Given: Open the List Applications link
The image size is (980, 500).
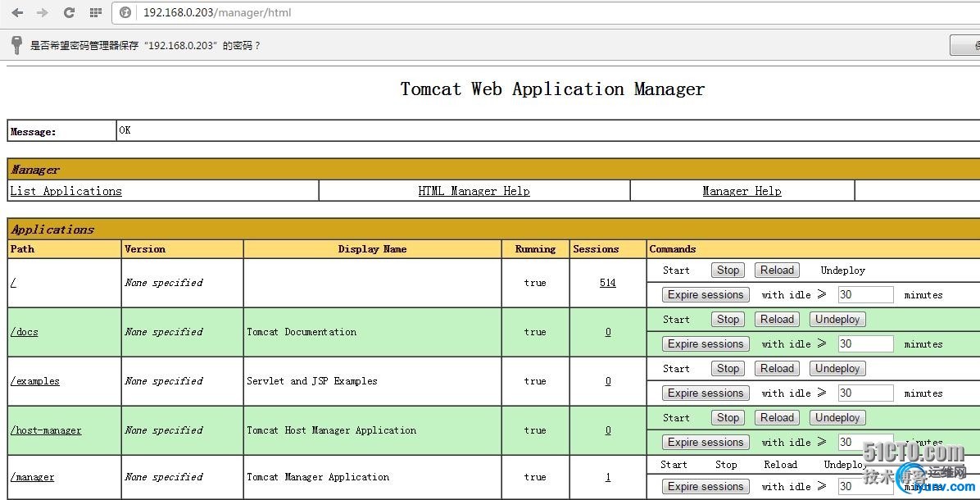Looking at the screenshot, I should [66, 191].
